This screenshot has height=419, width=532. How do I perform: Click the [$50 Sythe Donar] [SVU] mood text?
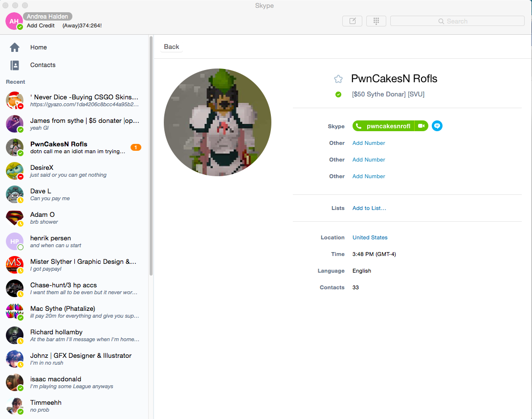pos(388,94)
